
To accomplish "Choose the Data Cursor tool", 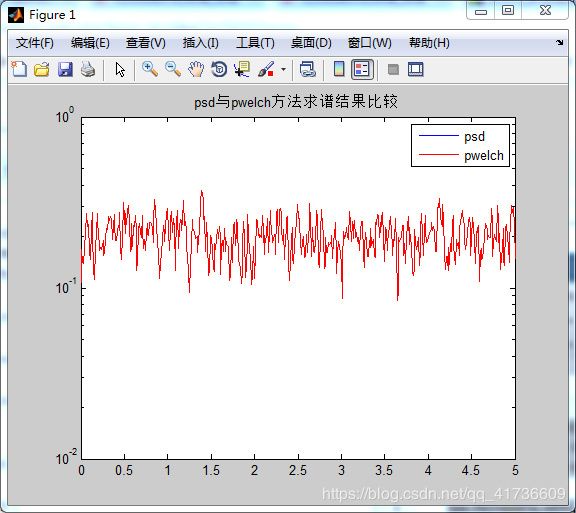I will click(x=242, y=69).
